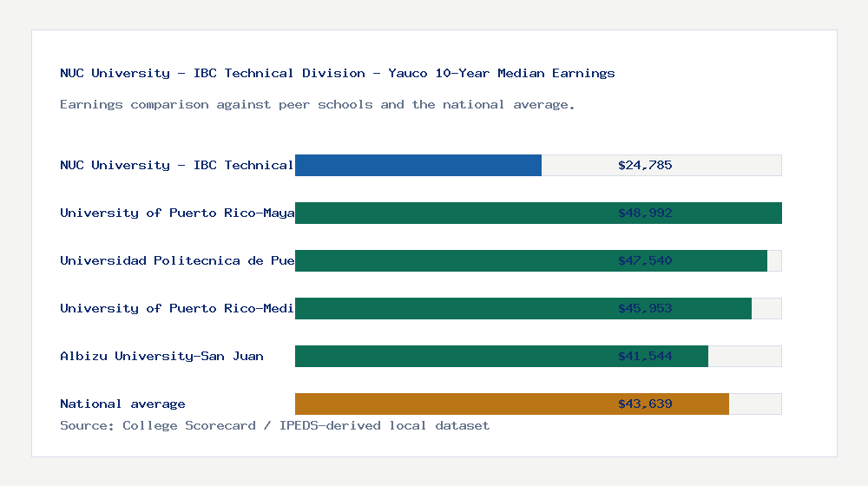868x486 pixels.
Task: Click the green bar showing $45,953
Action: click(523, 308)
